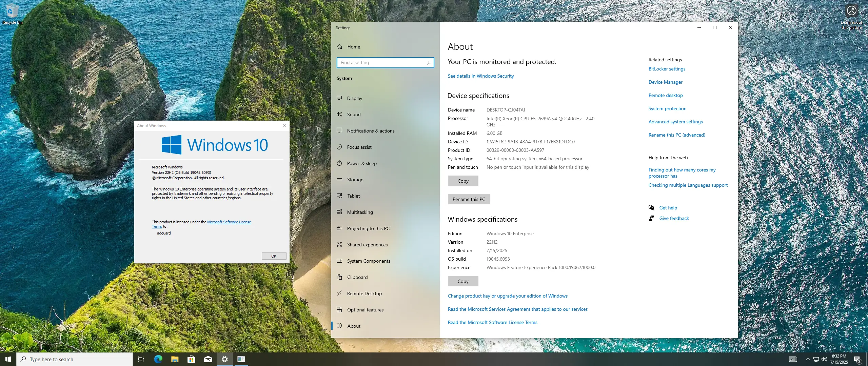The height and width of the screenshot is (366, 868).
Task: Open the Display settings page
Action: click(x=354, y=98)
